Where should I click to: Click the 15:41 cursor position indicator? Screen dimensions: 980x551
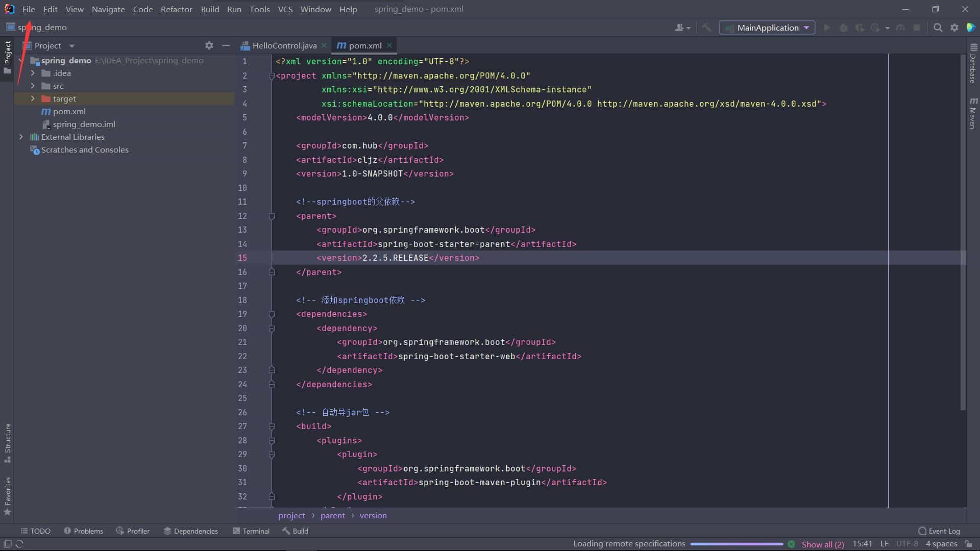(x=862, y=544)
